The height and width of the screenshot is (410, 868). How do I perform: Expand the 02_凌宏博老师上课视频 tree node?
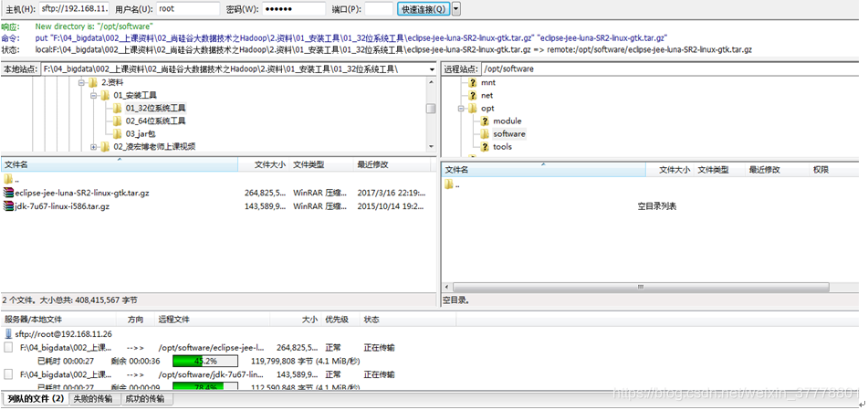pos(93,147)
